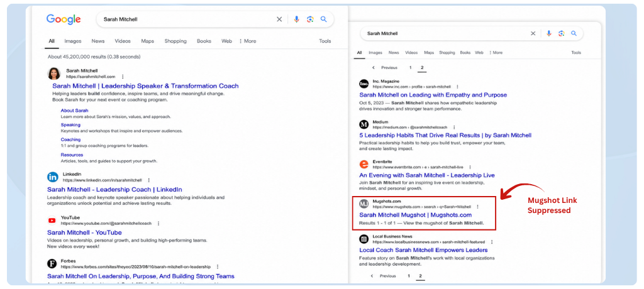Click the Medium result favicon

click(x=364, y=124)
